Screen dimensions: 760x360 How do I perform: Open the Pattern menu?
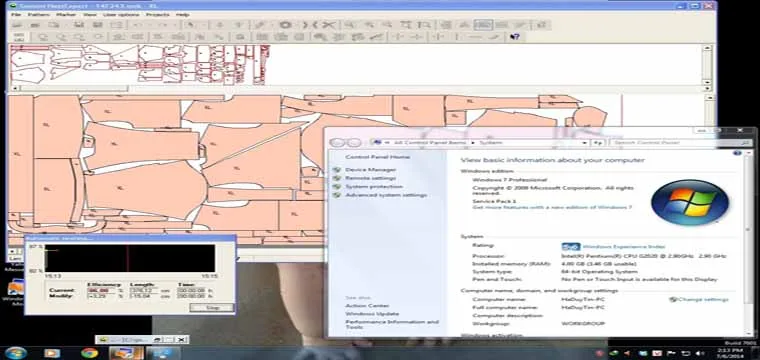pyautogui.click(x=39, y=15)
